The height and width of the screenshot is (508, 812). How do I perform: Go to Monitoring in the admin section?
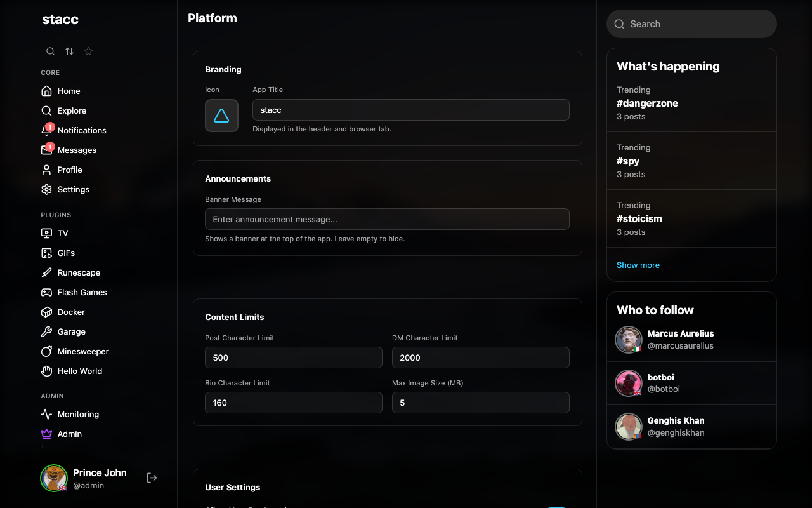point(78,414)
